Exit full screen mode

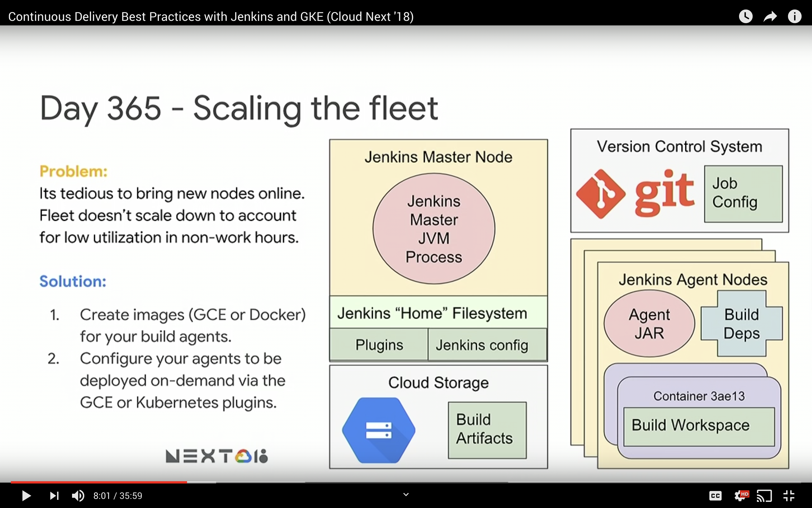point(788,496)
